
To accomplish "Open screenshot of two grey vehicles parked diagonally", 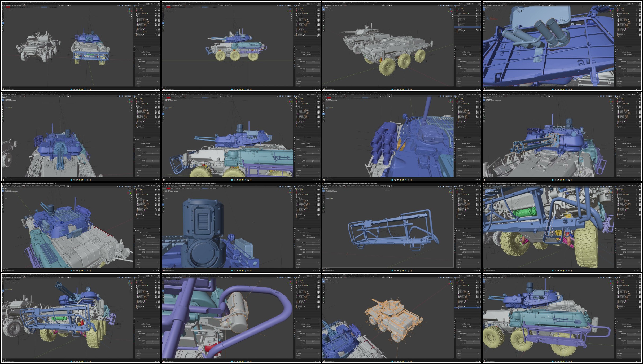I will click(x=402, y=46).
